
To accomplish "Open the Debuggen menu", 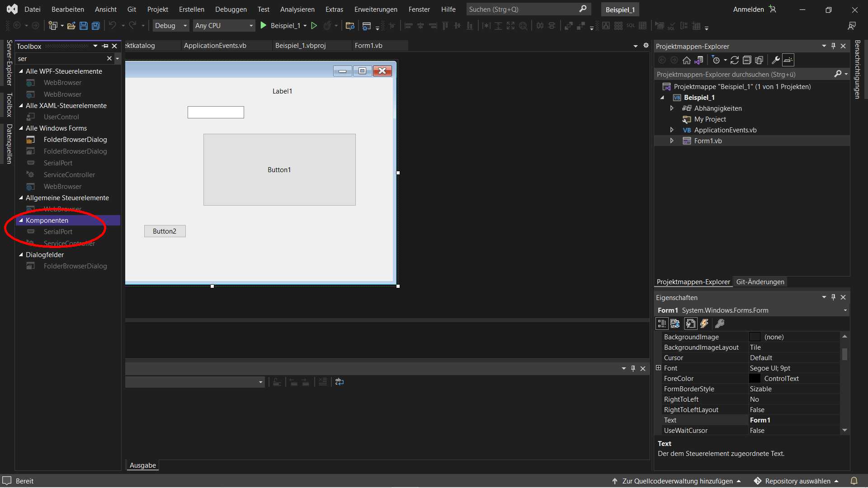I will (x=231, y=9).
